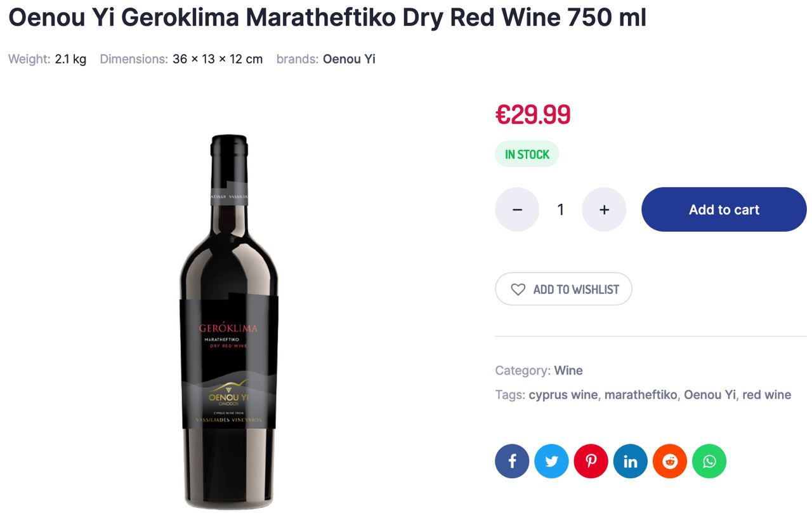
Task: Click Add to Wishlist label
Action: click(x=576, y=290)
